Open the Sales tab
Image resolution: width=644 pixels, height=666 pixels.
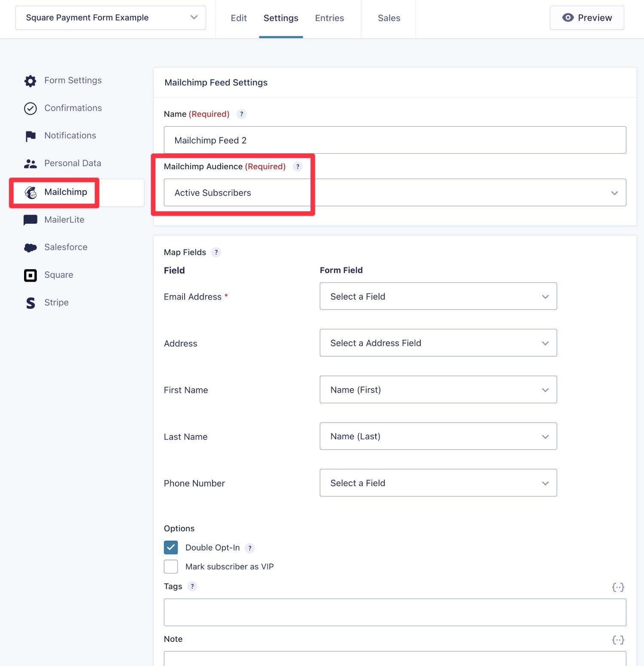(x=389, y=18)
